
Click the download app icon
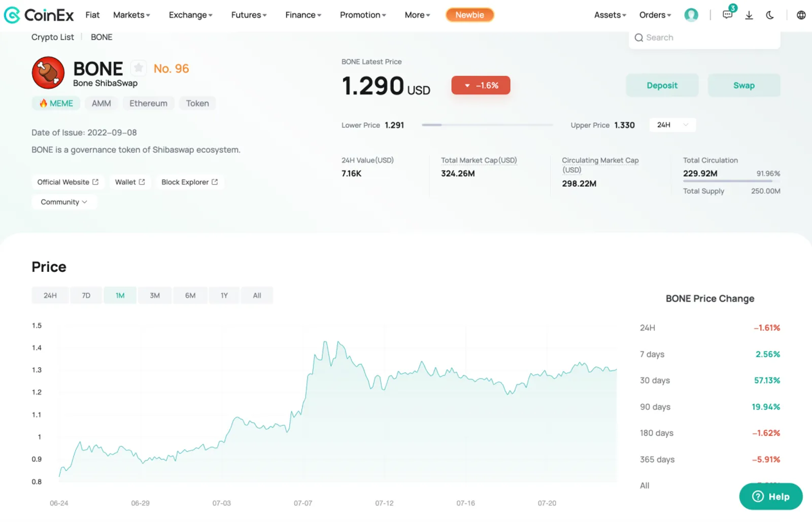749,15
